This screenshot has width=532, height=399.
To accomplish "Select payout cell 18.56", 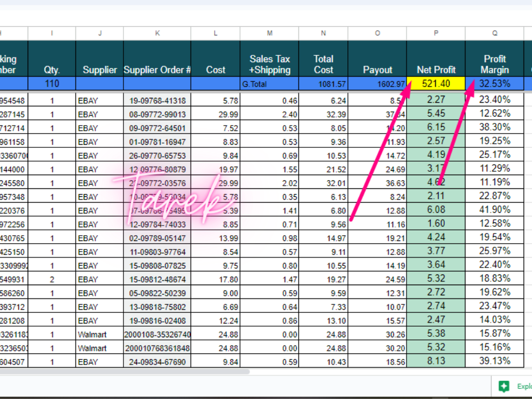I will pos(377,362).
